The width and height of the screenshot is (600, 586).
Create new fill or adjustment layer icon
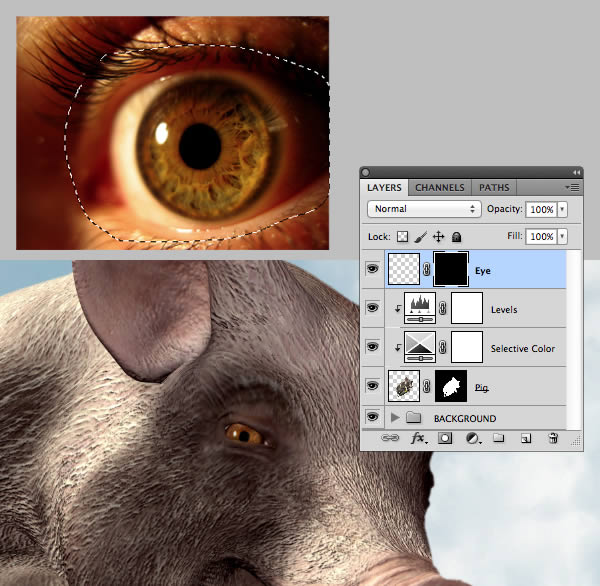(473, 438)
